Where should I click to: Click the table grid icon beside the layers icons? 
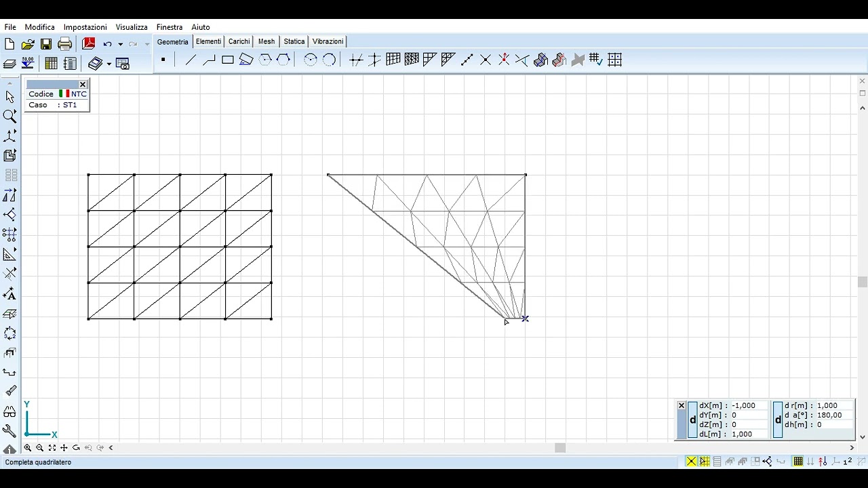pos(51,63)
